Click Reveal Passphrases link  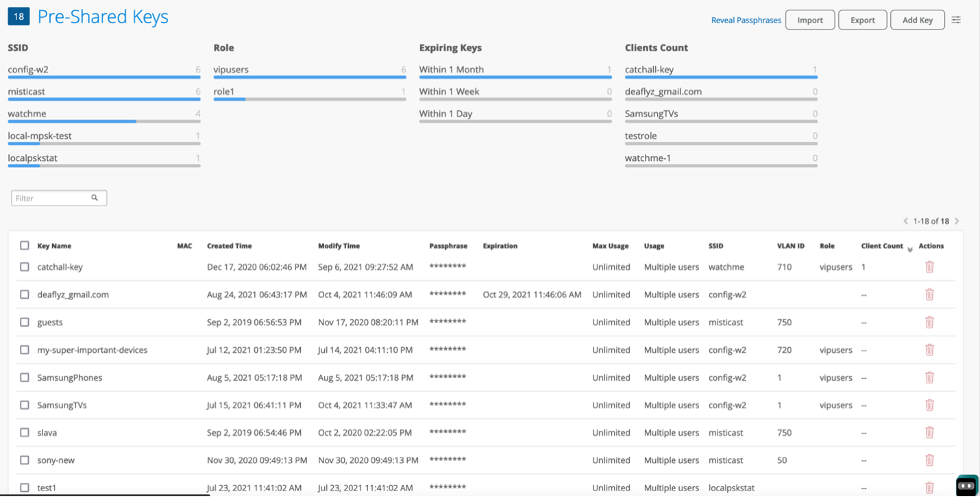[x=746, y=21]
